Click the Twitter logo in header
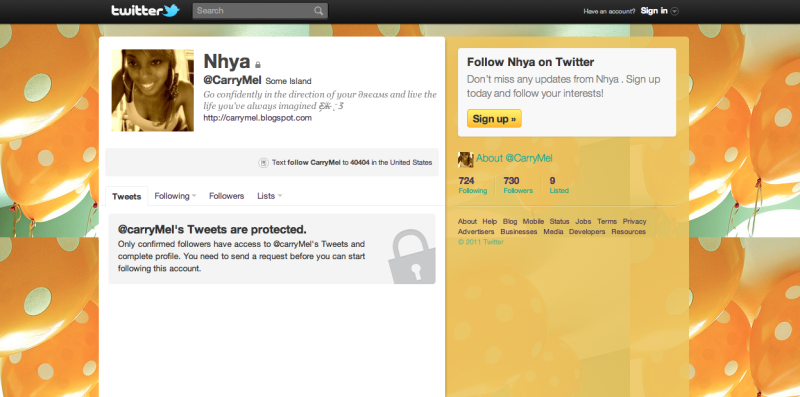800x397 pixels. (x=145, y=10)
